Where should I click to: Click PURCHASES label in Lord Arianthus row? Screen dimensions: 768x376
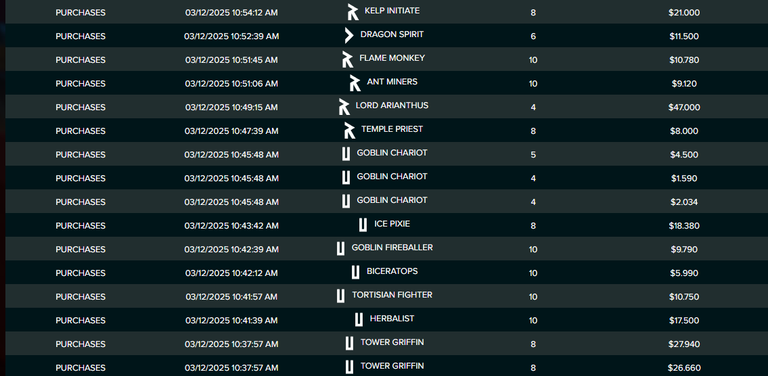point(80,107)
